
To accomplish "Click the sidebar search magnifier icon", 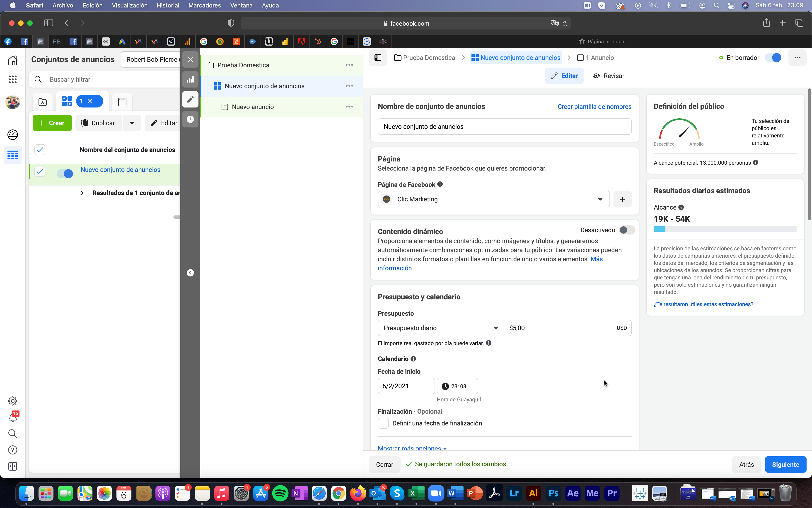I will click(13, 433).
